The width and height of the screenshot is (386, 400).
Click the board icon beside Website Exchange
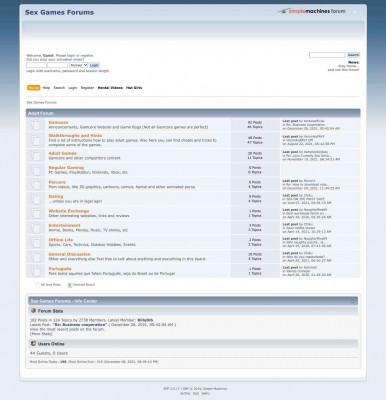(x=35, y=213)
